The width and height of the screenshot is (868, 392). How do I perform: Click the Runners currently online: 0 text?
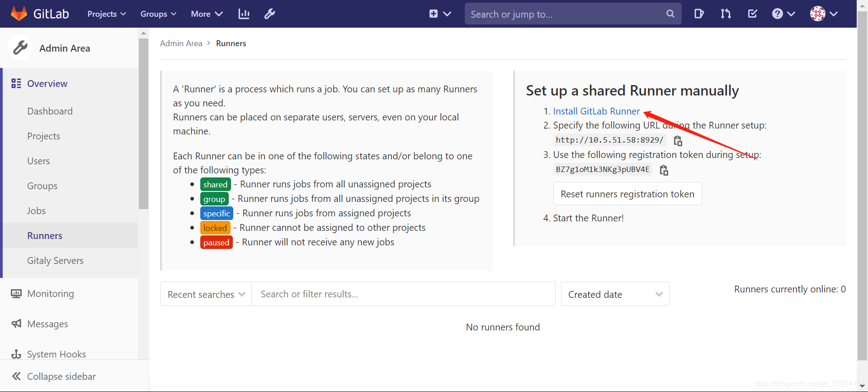pyautogui.click(x=790, y=289)
